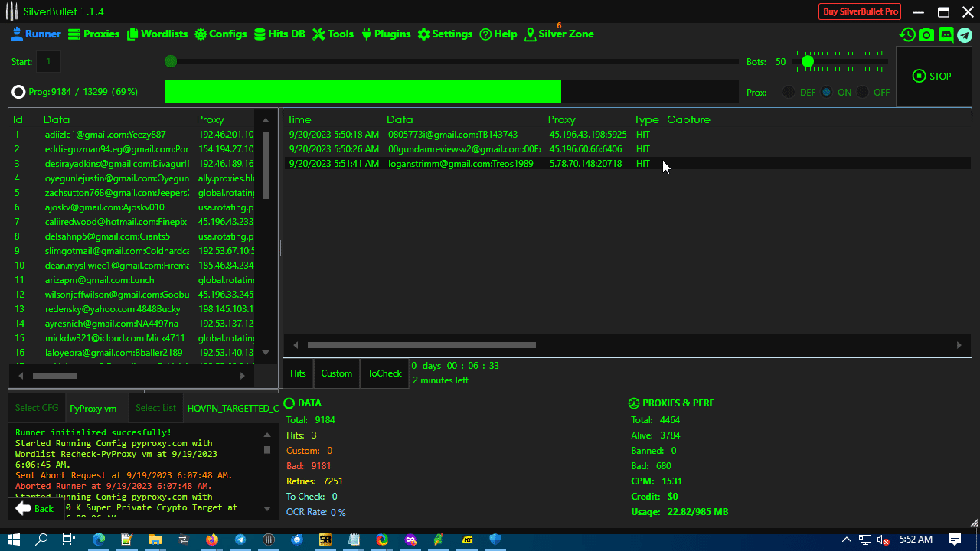Screen dimensions: 980x551
Task: Click the Id column header
Action: point(18,119)
